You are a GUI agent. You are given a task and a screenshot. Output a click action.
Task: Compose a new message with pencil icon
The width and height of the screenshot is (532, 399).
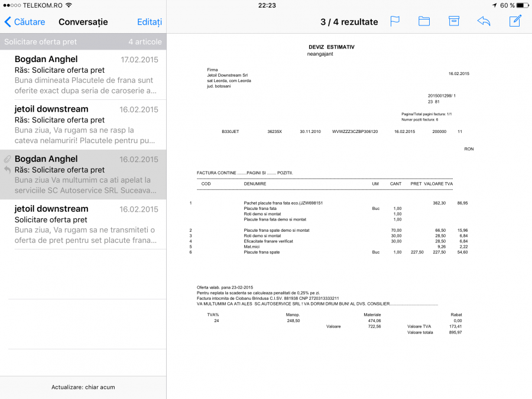[515, 21]
